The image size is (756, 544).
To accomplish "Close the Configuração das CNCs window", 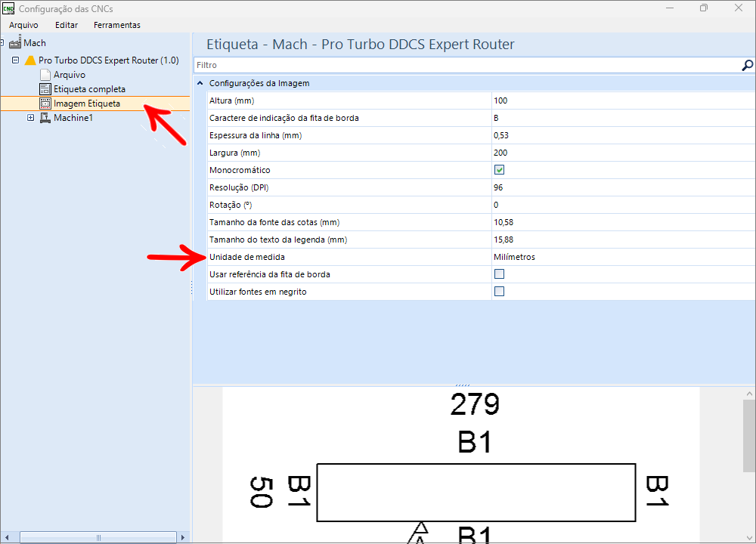I will click(x=739, y=8).
